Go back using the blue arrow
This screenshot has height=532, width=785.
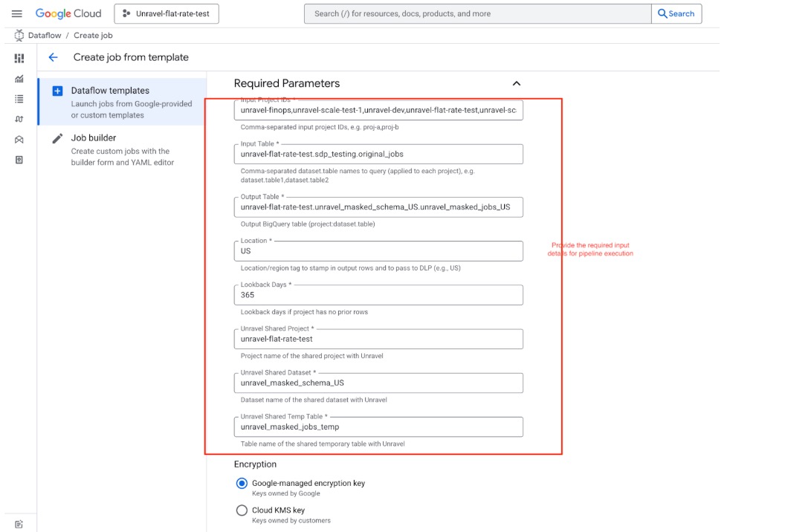tap(53, 57)
